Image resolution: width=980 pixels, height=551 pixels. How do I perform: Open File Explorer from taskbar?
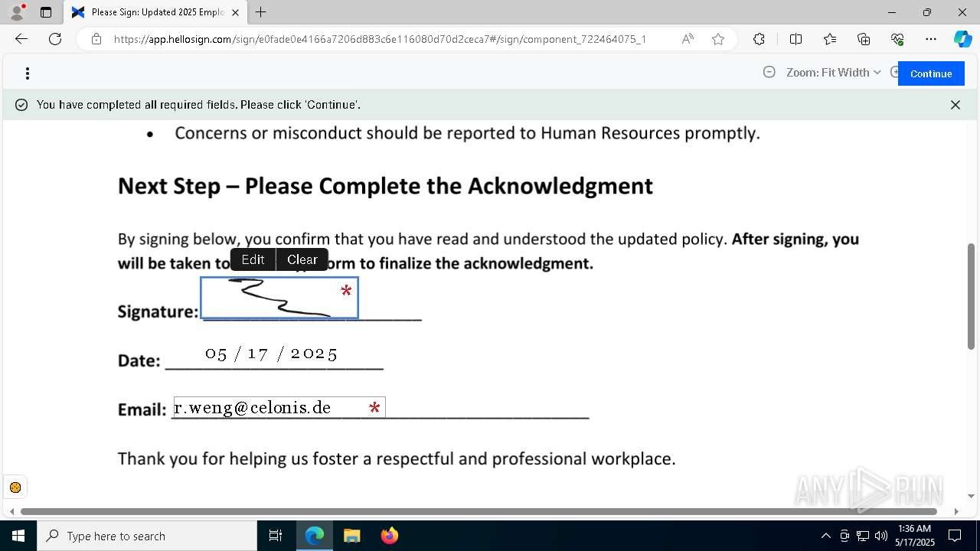coord(351,536)
